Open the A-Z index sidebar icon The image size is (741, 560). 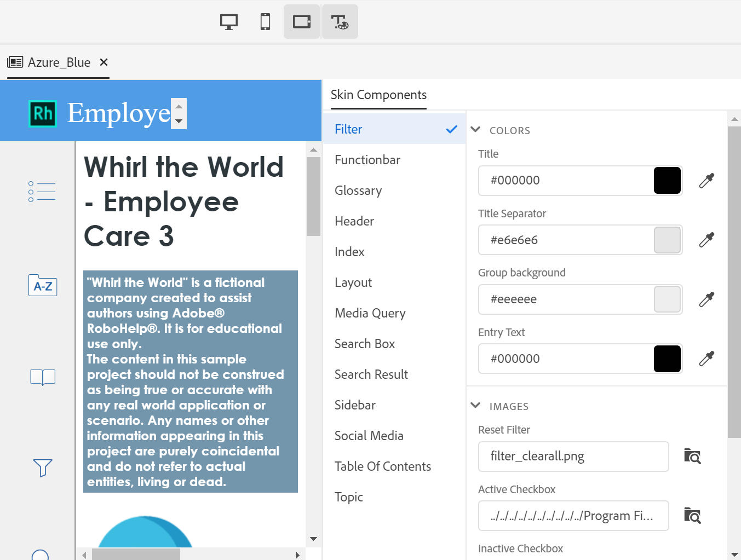[43, 286]
